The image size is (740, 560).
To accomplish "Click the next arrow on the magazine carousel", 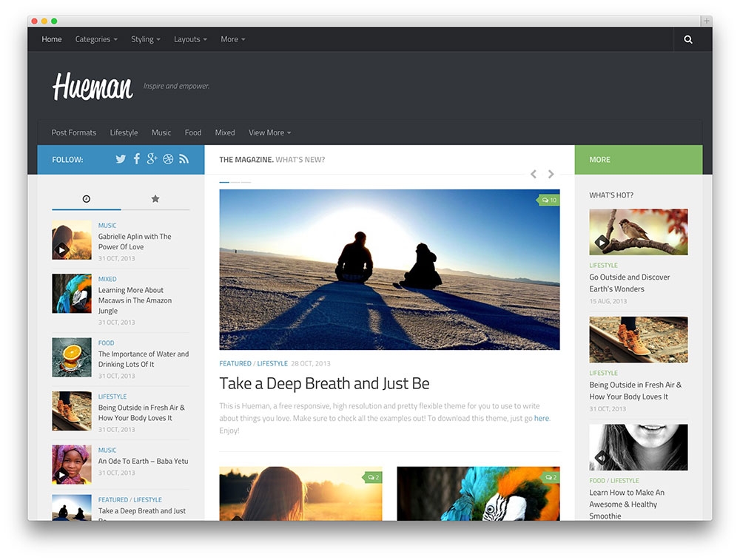I will [551, 174].
